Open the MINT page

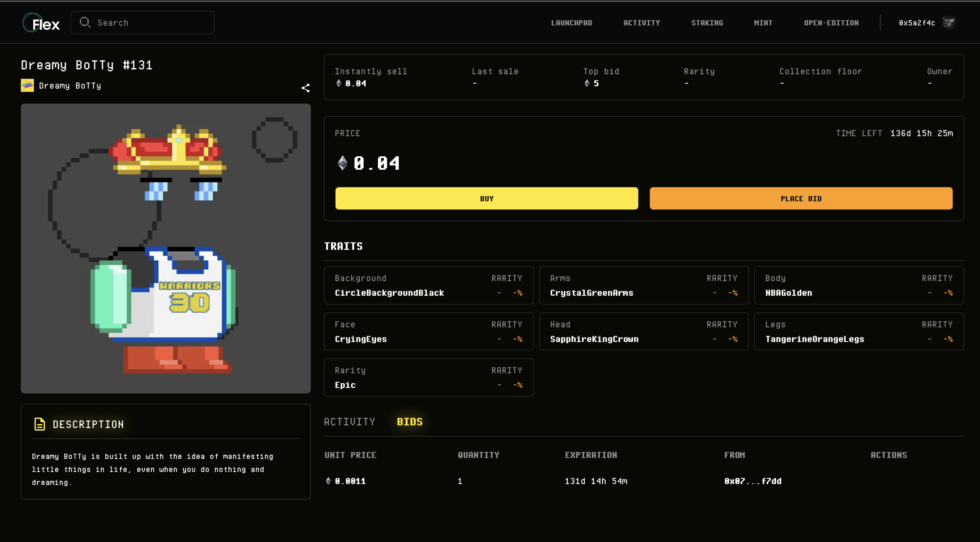coord(763,22)
